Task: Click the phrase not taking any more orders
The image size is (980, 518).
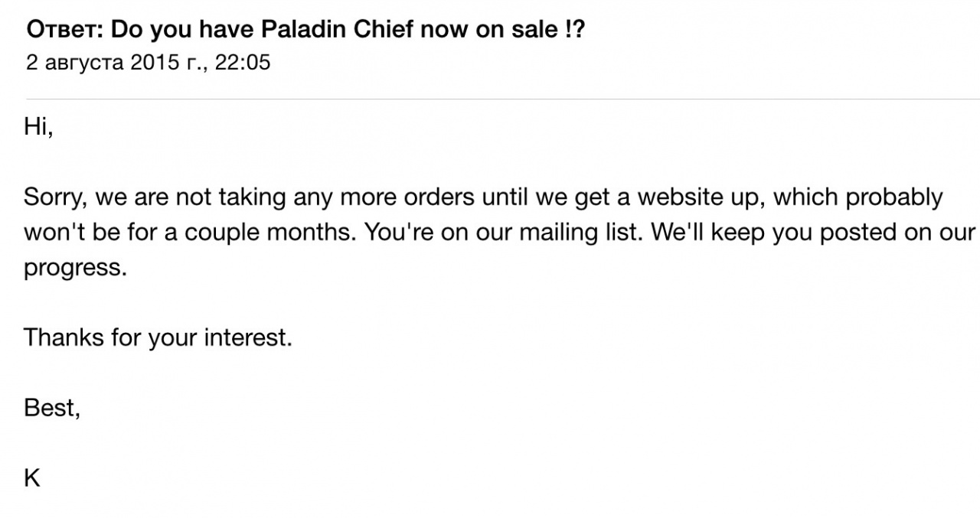Action: [315, 197]
